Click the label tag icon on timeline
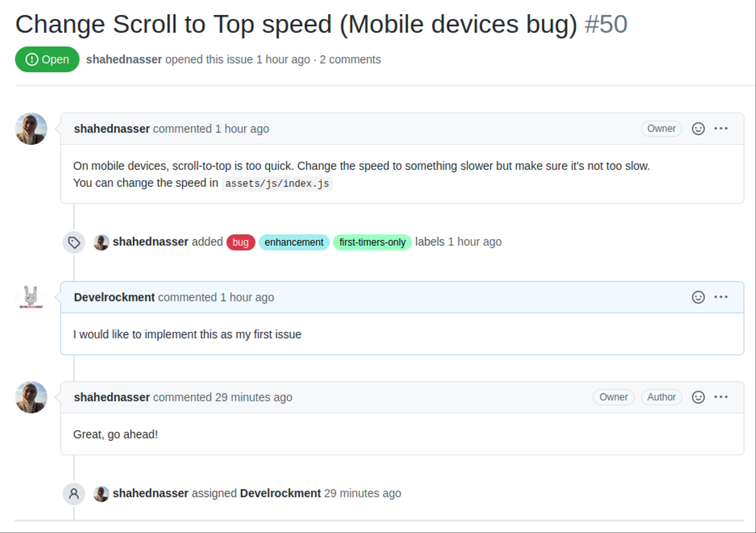This screenshot has width=756, height=533. pyautogui.click(x=73, y=241)
